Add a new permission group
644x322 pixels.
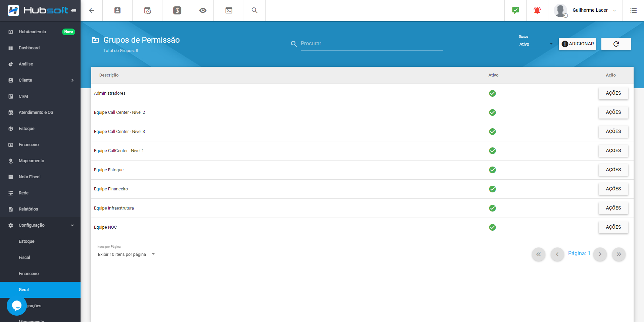(577, 44)
